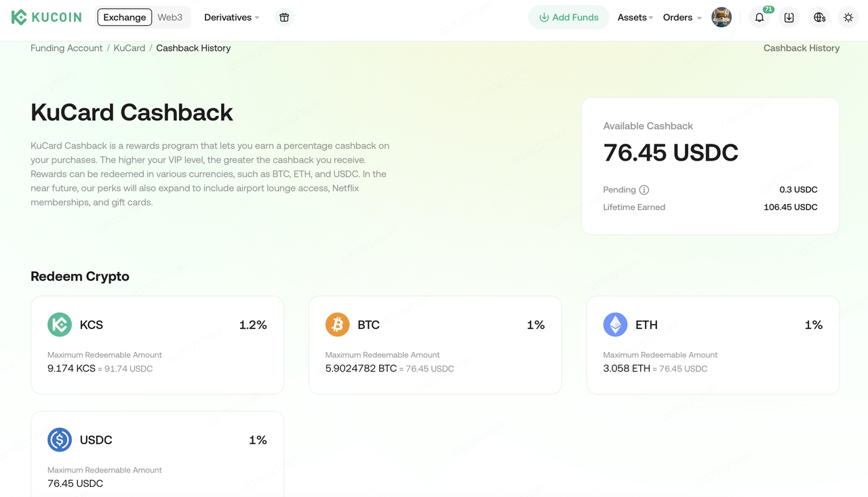Click the user profile avatar
Screen dimensions: 868x497
click(x=722, y=18)
